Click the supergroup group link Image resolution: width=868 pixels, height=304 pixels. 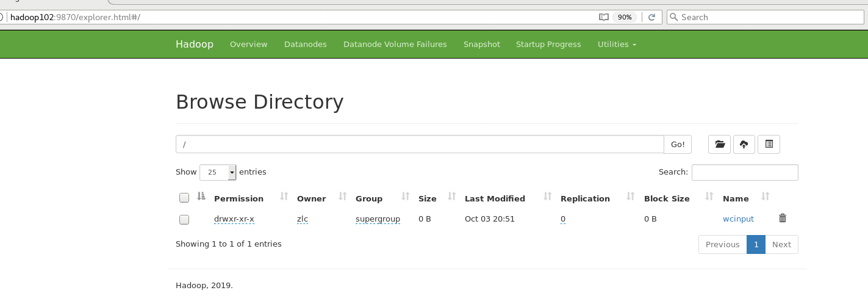tap(378, 219)
